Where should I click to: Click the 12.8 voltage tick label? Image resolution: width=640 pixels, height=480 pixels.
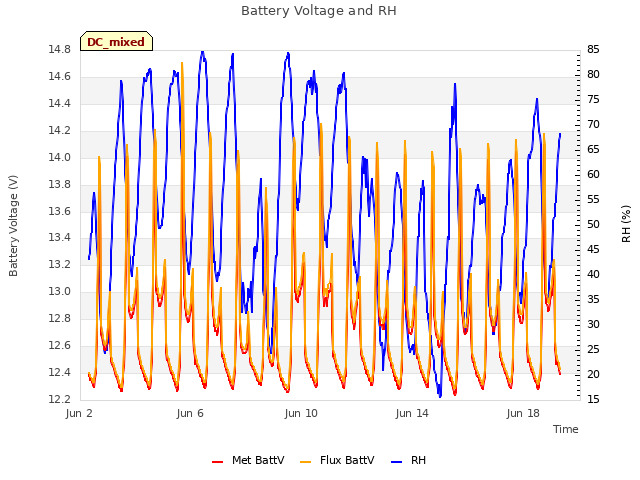point(59,318)
